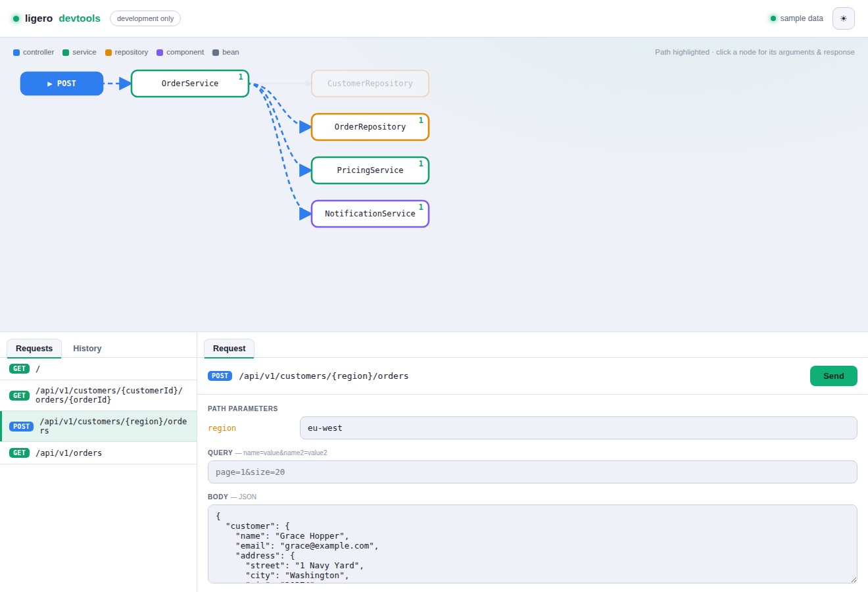Select the orange repository legend swatch

[108, 53]
